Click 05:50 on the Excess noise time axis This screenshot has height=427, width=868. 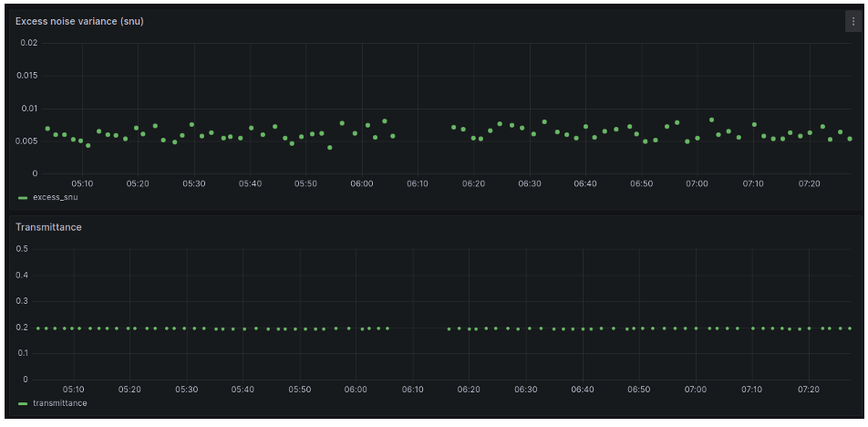coord(306,183)
